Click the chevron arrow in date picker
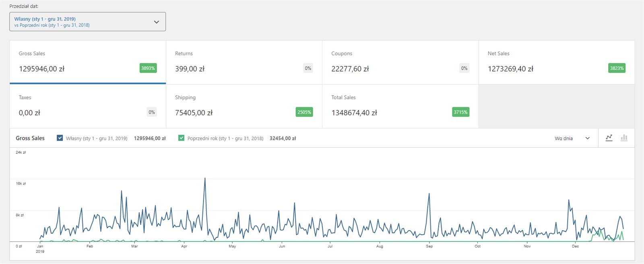The height and width of the screenshot is (264, 644). coord(157,22)
